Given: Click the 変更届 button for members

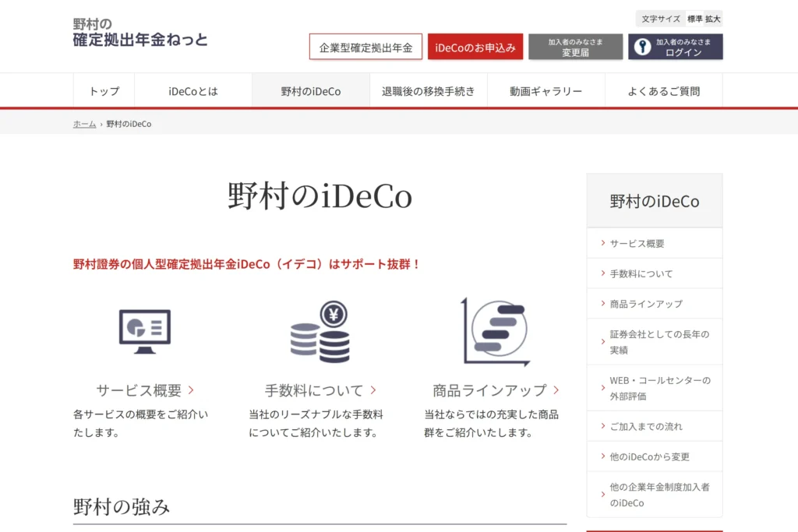Looking at the screenshot, I should tap(575, 48).
